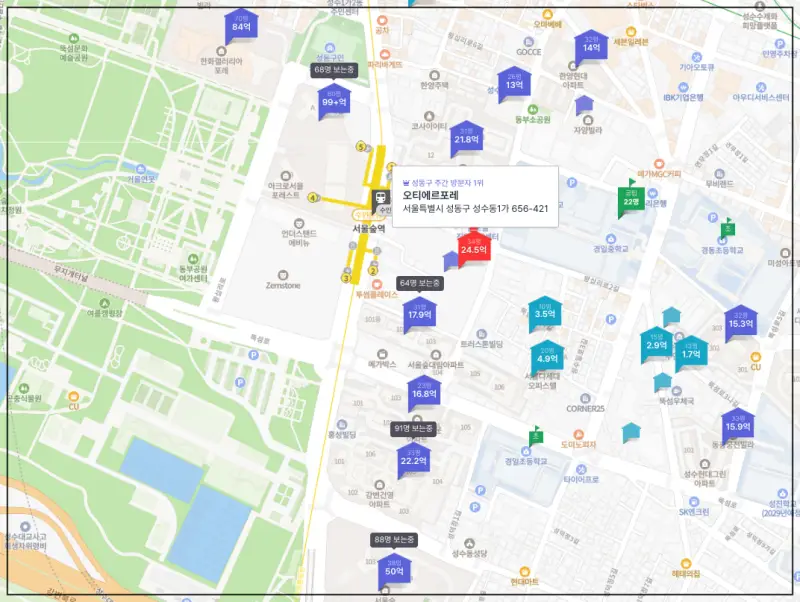Click the 68명 보는중 viewer tooltip
The image size is (800, 602).
coord(334,70)
